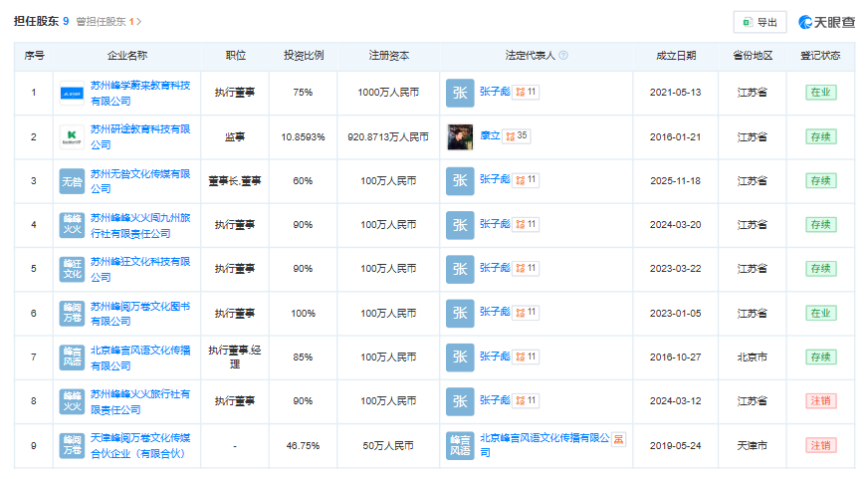
Task: Click the 张 avatar in row 8
Action: (x=459, y=401)
